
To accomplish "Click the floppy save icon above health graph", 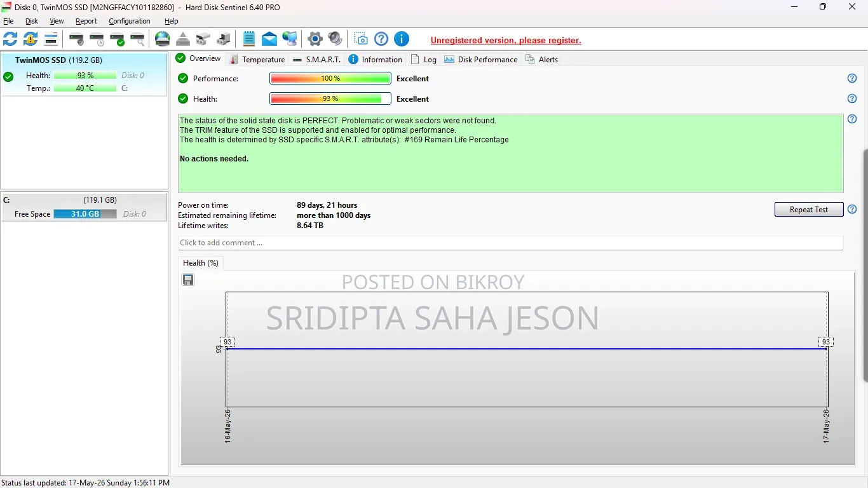I will [x=188, y=280].
